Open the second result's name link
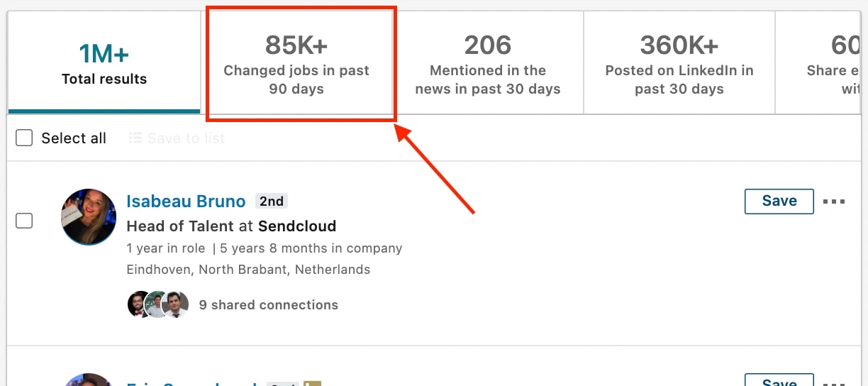Viewport: 868px width, 386px height. click(x=191, y=384)
